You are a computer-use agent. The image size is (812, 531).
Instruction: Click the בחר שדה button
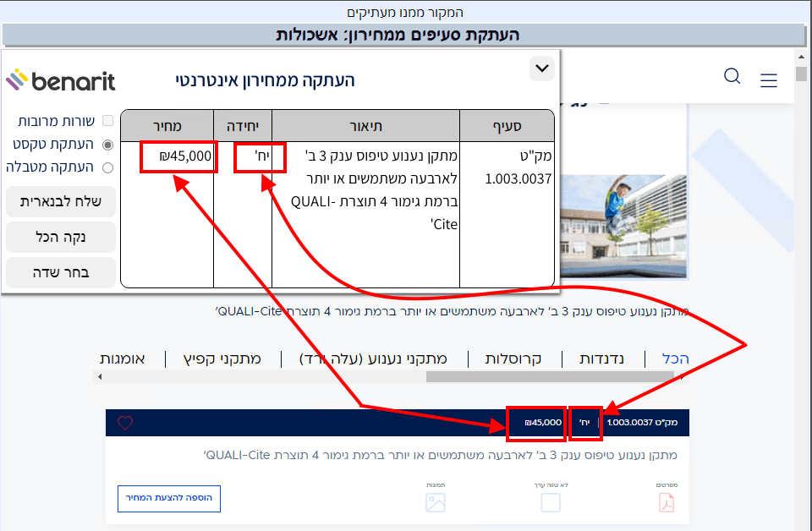(x=61, y=272)
